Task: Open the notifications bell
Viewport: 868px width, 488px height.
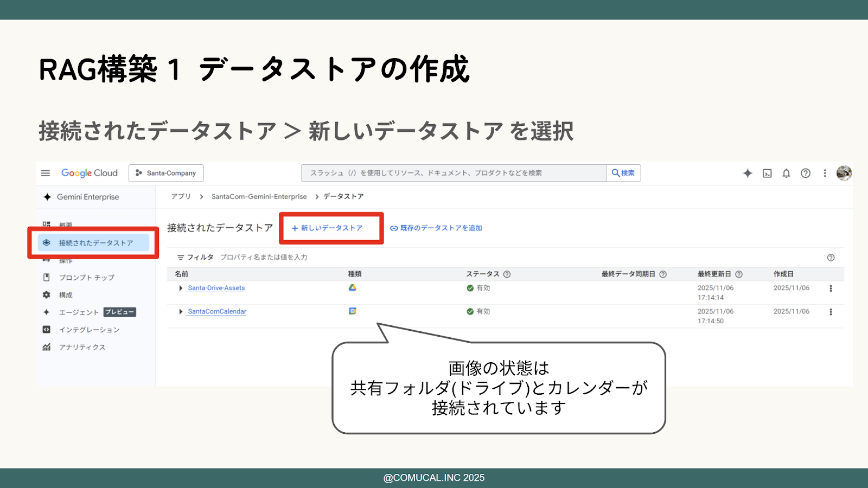Action: click(786, 173)
